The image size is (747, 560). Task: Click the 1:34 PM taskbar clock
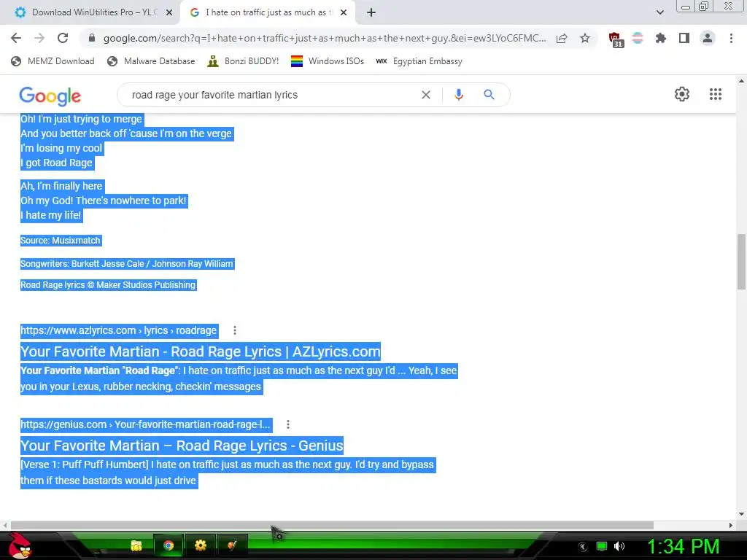[684, 546]
